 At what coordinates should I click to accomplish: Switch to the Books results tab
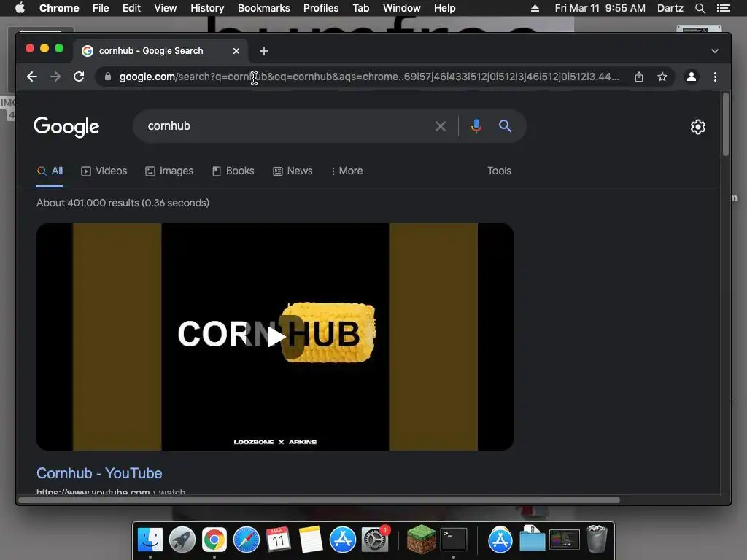(x=233, y=171)
